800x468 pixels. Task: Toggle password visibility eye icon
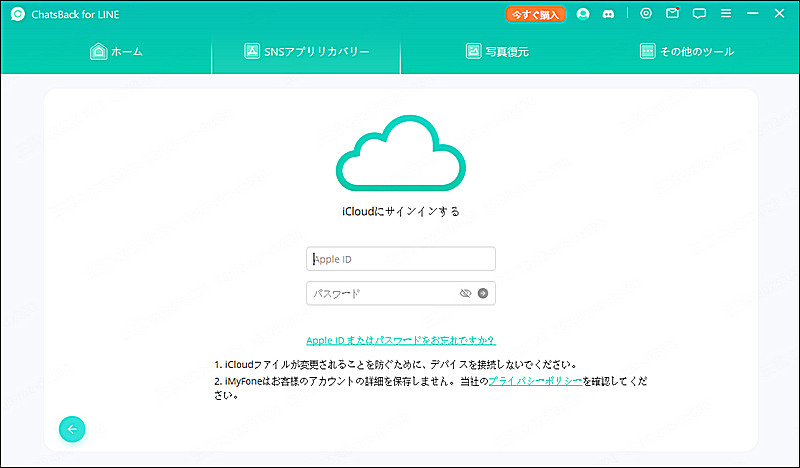click(x=465, y=293)
